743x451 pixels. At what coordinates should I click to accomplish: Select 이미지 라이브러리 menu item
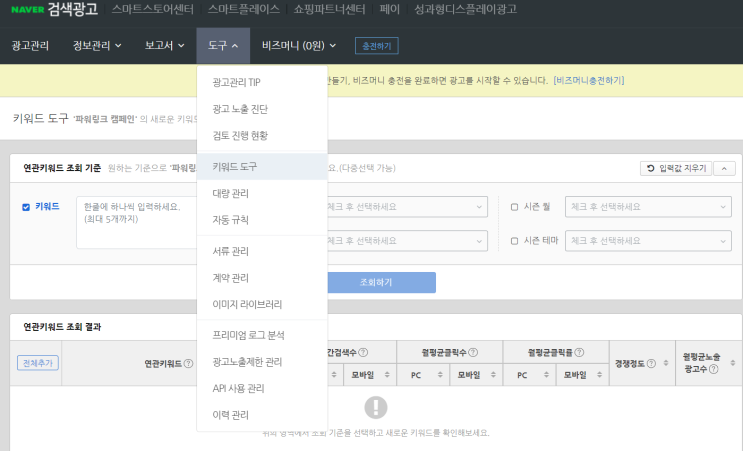tap(262, 304)
